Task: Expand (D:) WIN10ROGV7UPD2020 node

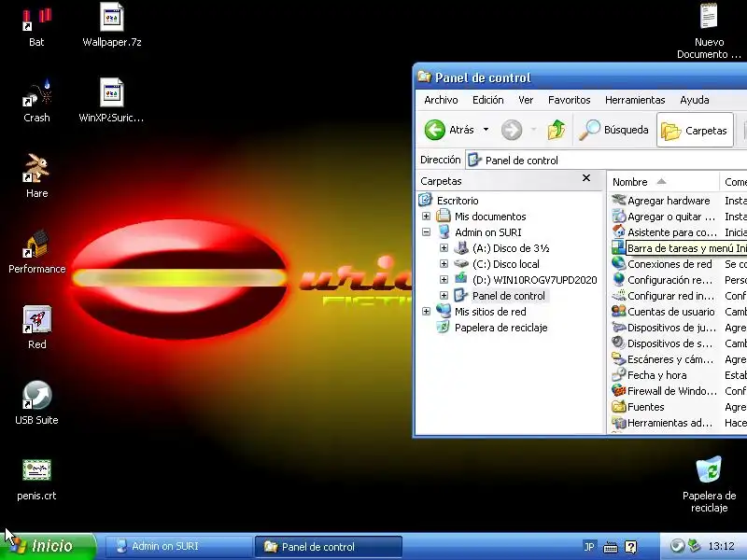Action: click(444, 280)
